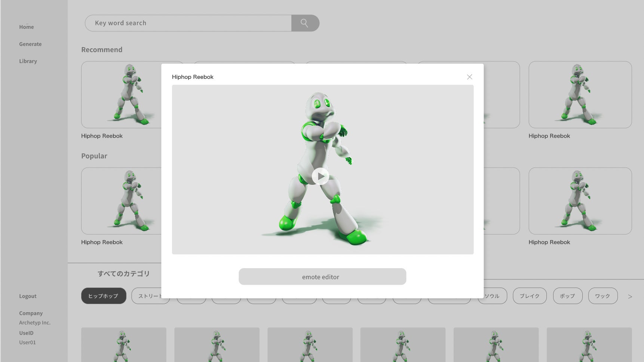The image size is (644, 362).
Task: Show more categories with the > arrow
Action: tap(630, 297)
